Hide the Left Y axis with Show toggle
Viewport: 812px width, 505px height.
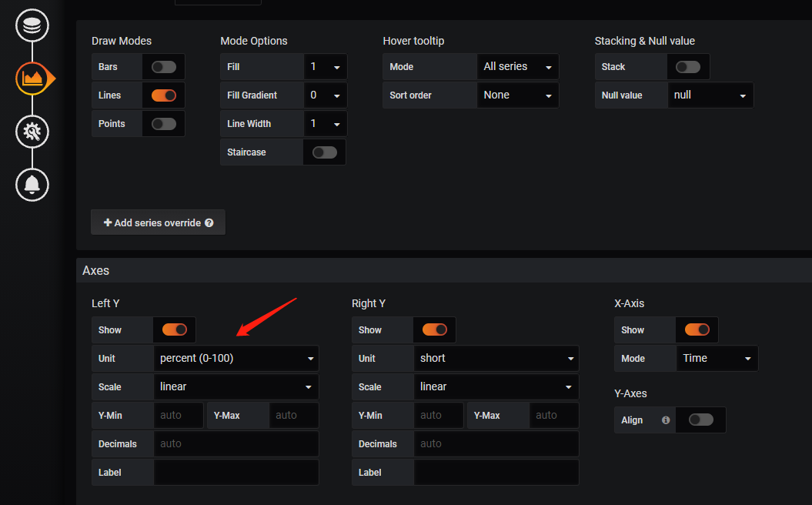pos(174,329)
